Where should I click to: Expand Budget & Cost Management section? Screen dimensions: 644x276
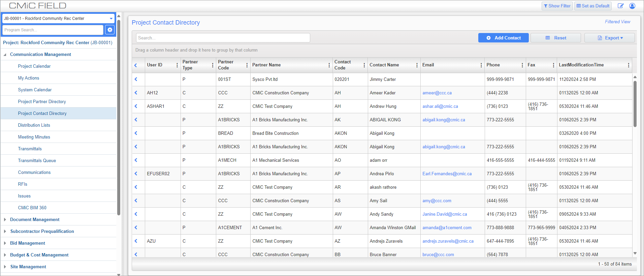pos(5,255)
